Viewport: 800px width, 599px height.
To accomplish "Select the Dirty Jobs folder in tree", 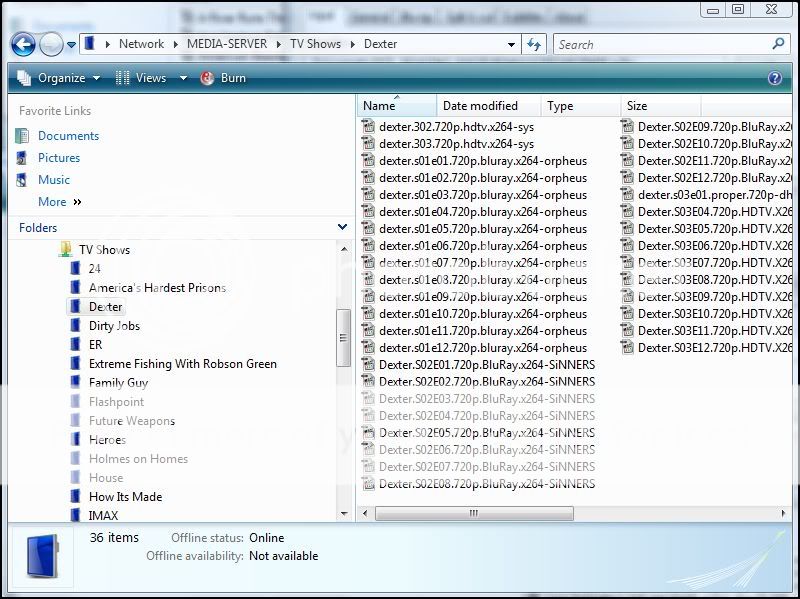I will pyautogui.click(x=114, y=326).
